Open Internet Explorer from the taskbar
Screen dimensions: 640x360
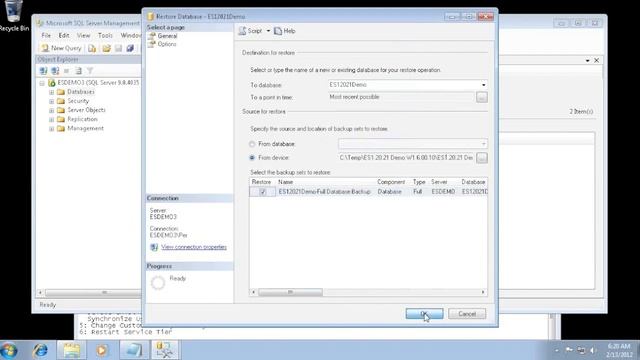click(x=40, y=350)
